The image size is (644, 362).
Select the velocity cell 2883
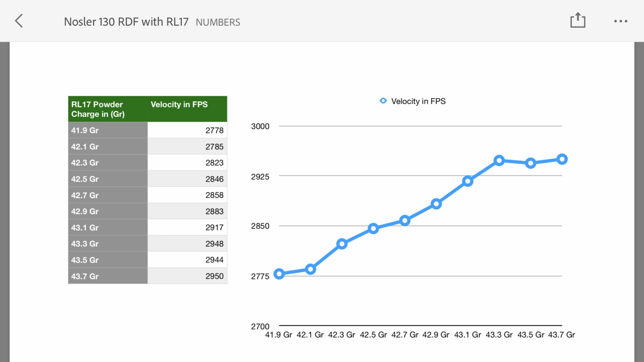click(187, 211)
